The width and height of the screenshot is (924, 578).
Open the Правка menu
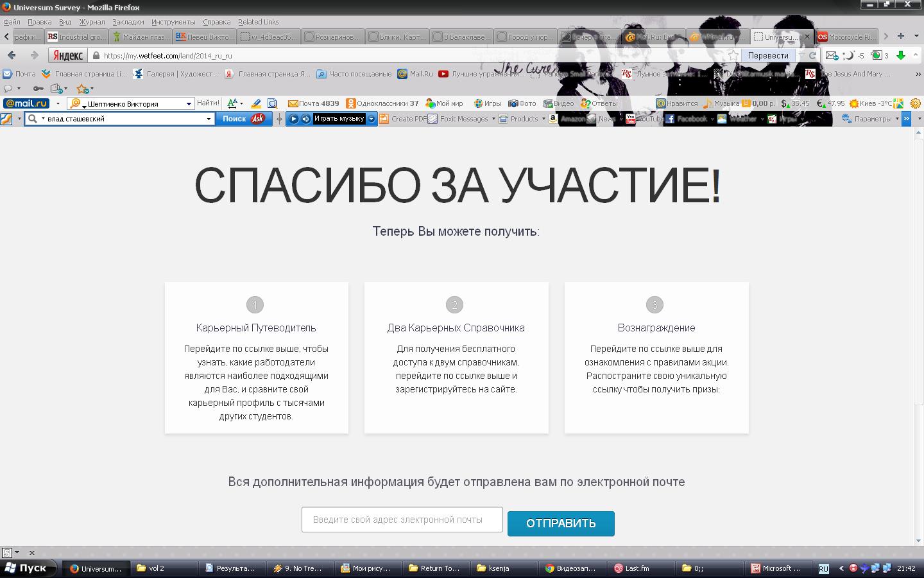[x=39, y=22]
